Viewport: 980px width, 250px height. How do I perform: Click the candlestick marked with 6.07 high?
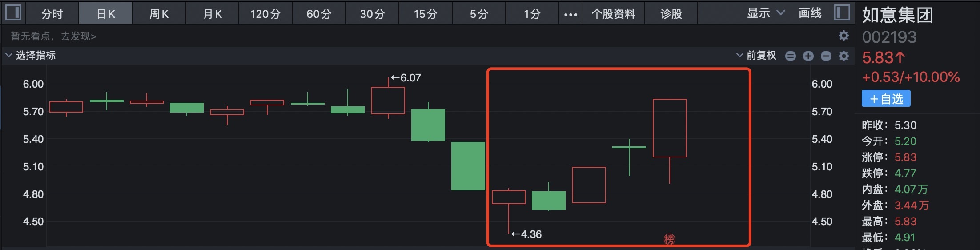click(x=388, y=101)
